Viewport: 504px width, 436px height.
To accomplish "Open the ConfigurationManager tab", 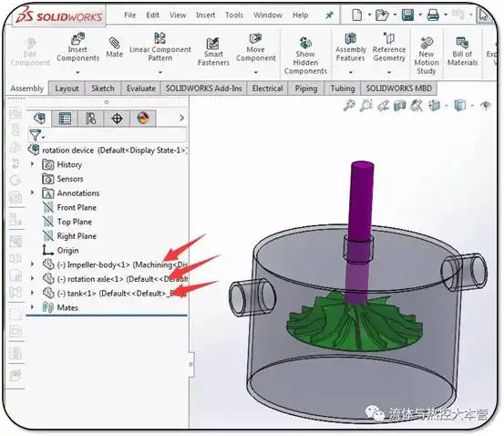I will (x=90, y=118).
